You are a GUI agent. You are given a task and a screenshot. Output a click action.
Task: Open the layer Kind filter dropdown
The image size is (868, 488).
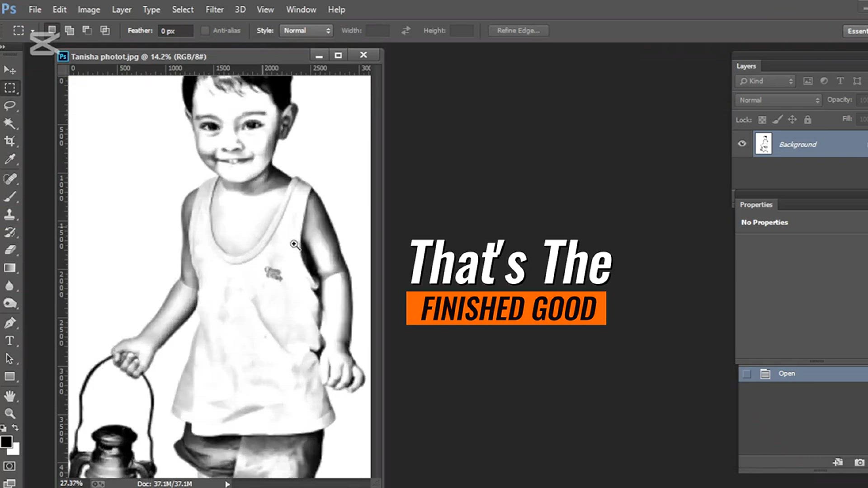point(765,81)
